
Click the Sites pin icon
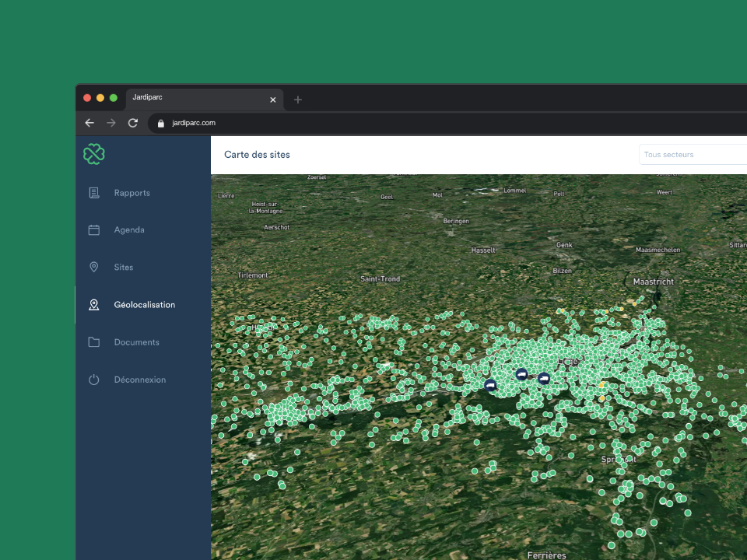click(94, 268)
